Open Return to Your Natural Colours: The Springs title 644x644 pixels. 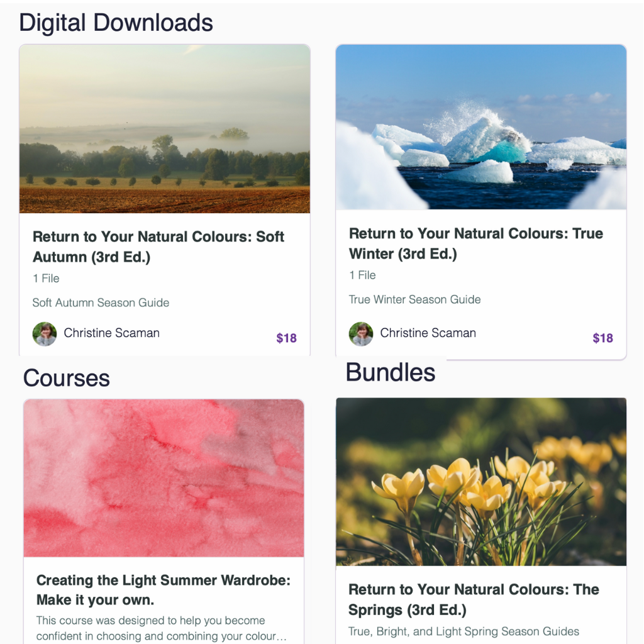tap(474, 599)
